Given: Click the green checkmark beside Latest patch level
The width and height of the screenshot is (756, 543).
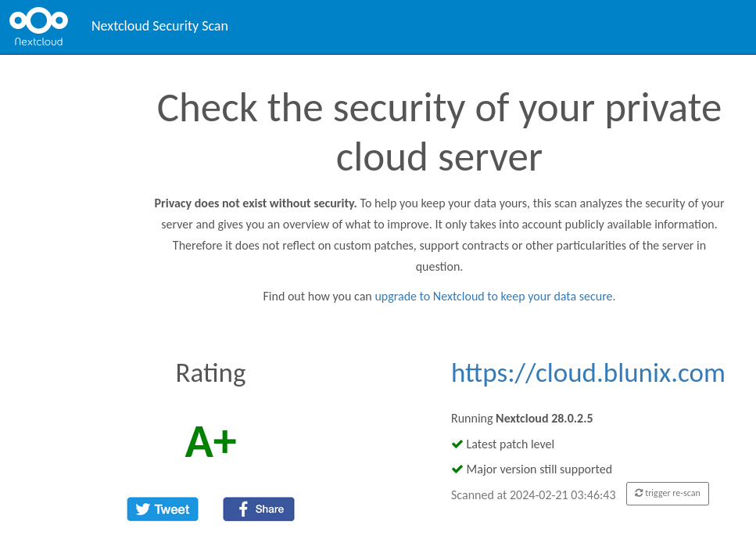Looking at the screenshot, I should [x=457, y=444].
